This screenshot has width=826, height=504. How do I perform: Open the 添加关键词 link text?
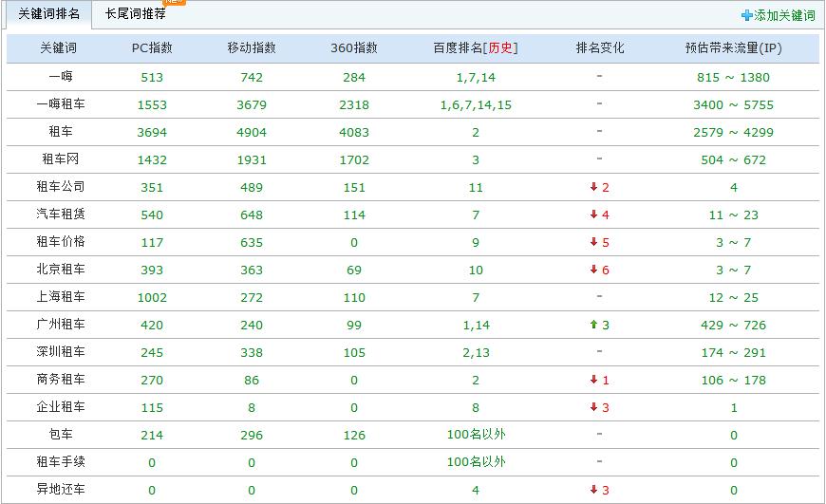point(784,16)
